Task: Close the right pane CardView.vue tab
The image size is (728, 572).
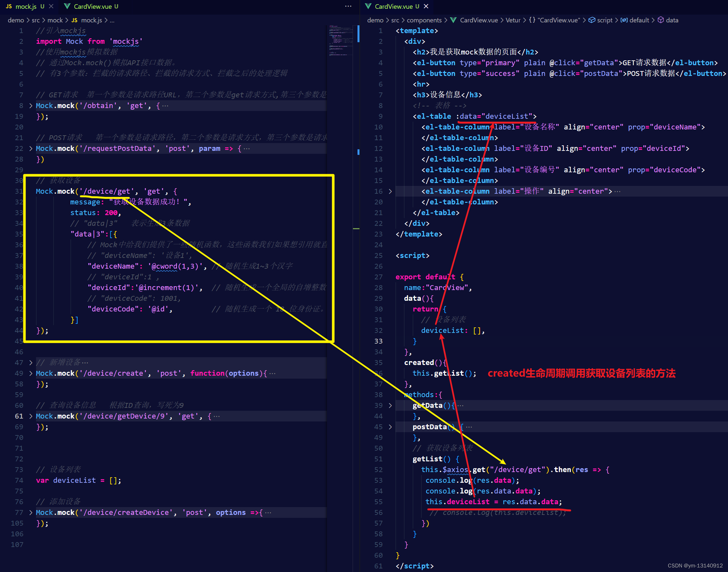Action: [426, 6]
